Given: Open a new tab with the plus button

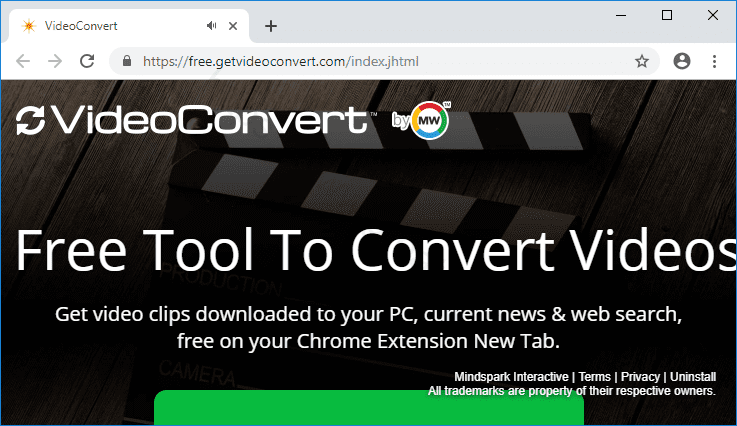Looking at the screenshot, I should point(271,26).
